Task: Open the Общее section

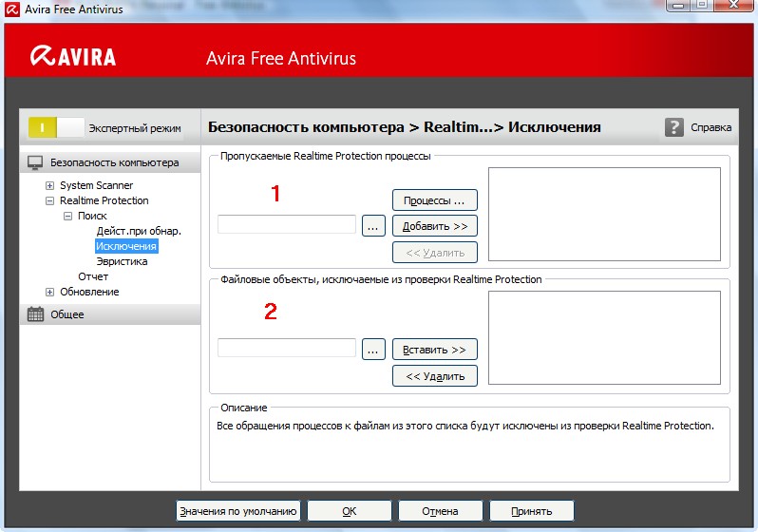Action: (110, 314)
